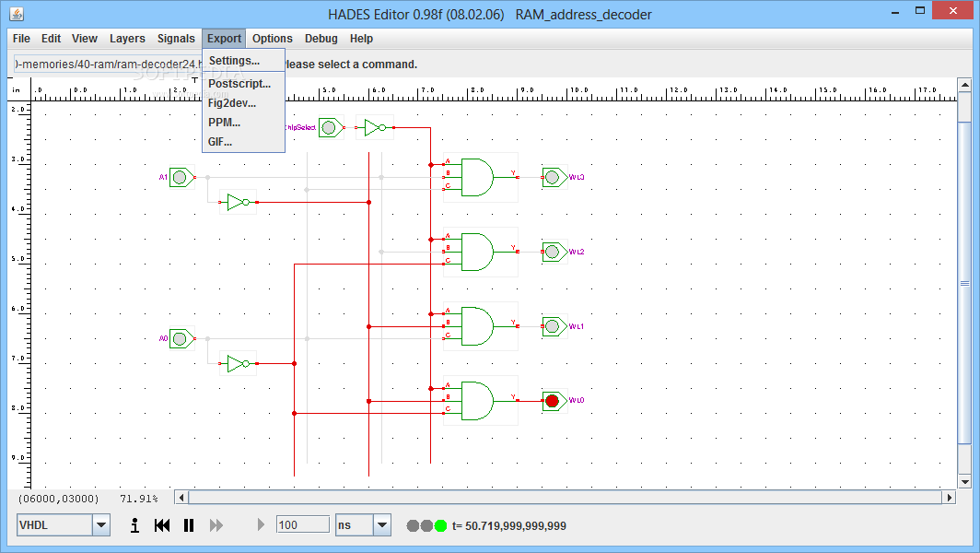This screenshot has height=553, width=980.
Task: Open the Debug menu
Action: coord(321,38)
